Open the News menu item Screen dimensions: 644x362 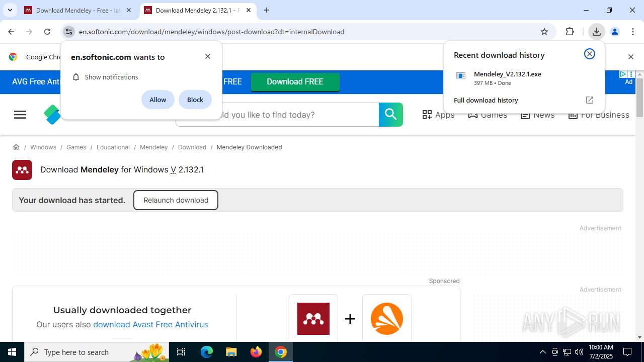(537, 115)
